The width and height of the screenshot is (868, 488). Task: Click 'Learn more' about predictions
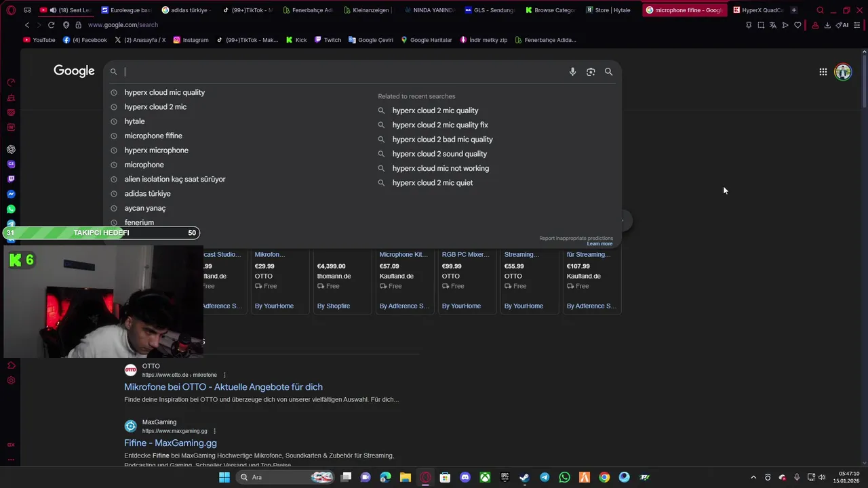pos(599,244)
